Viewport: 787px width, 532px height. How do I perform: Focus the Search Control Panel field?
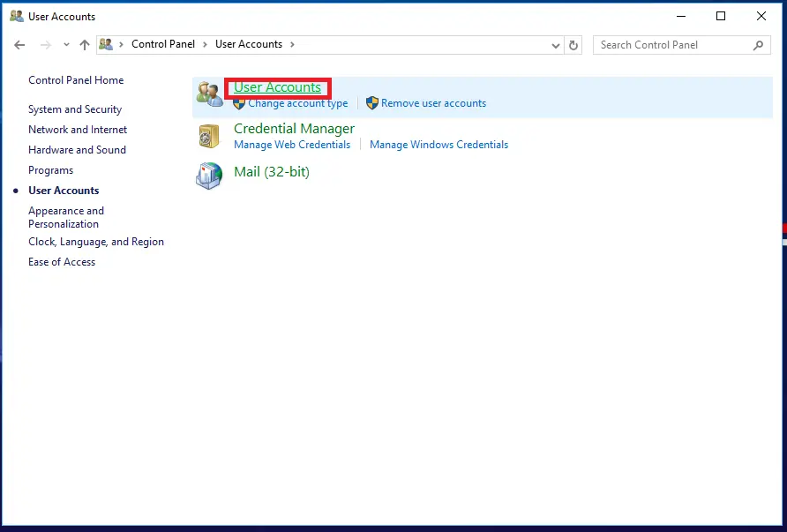(x=682, y=45)
